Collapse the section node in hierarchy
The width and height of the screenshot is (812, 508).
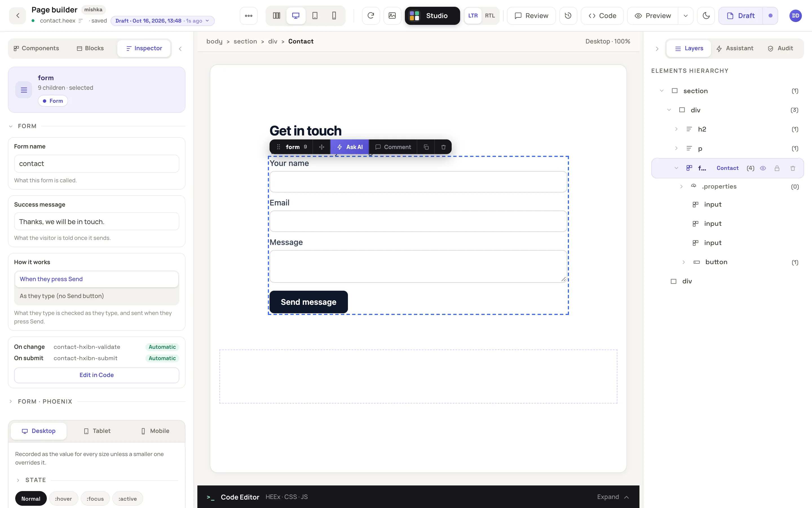coord(661,91)
